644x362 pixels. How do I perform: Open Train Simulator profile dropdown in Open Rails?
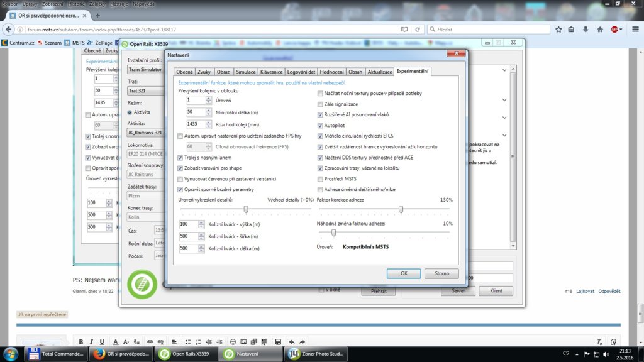tap(145, 69)
